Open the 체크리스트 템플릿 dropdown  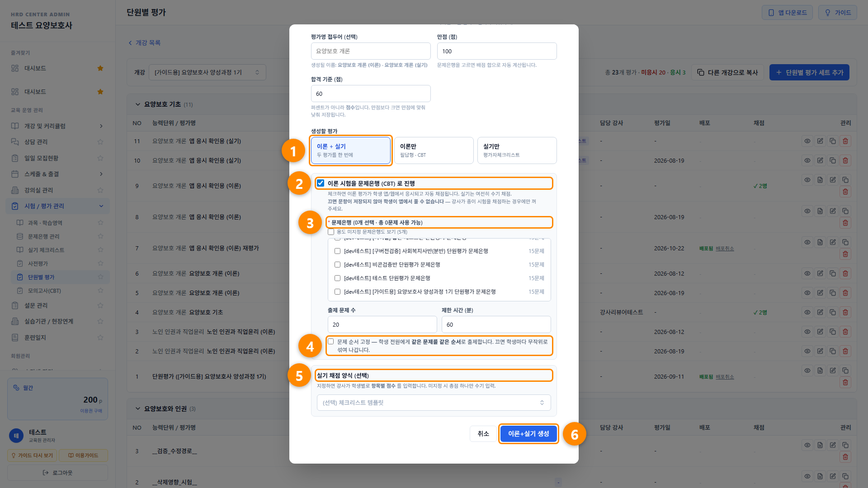pos(434,403)
